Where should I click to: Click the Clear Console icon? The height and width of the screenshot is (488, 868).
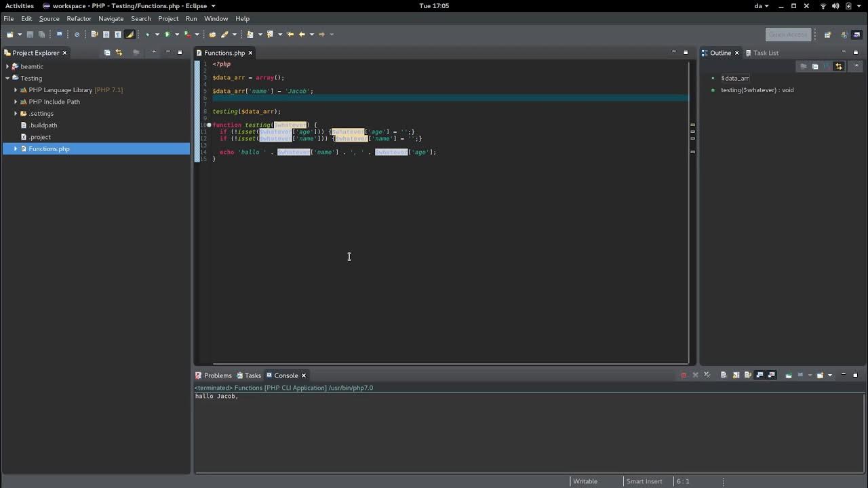724,375
